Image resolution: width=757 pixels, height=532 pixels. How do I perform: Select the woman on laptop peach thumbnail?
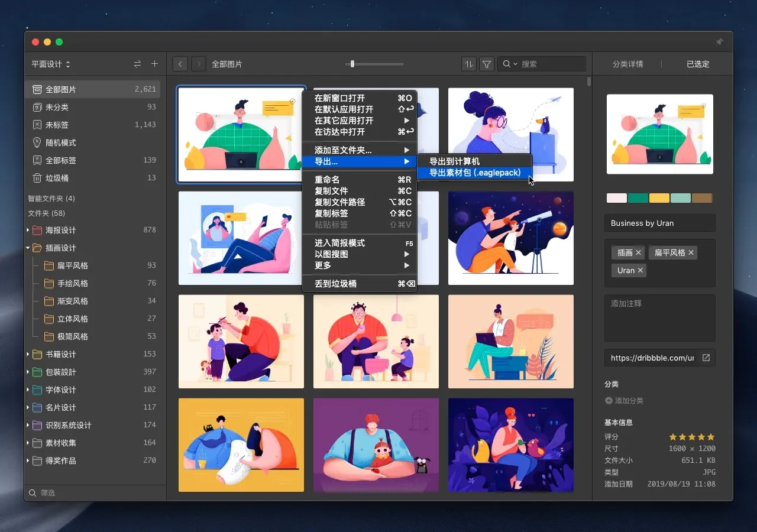(x=511, y=342)
